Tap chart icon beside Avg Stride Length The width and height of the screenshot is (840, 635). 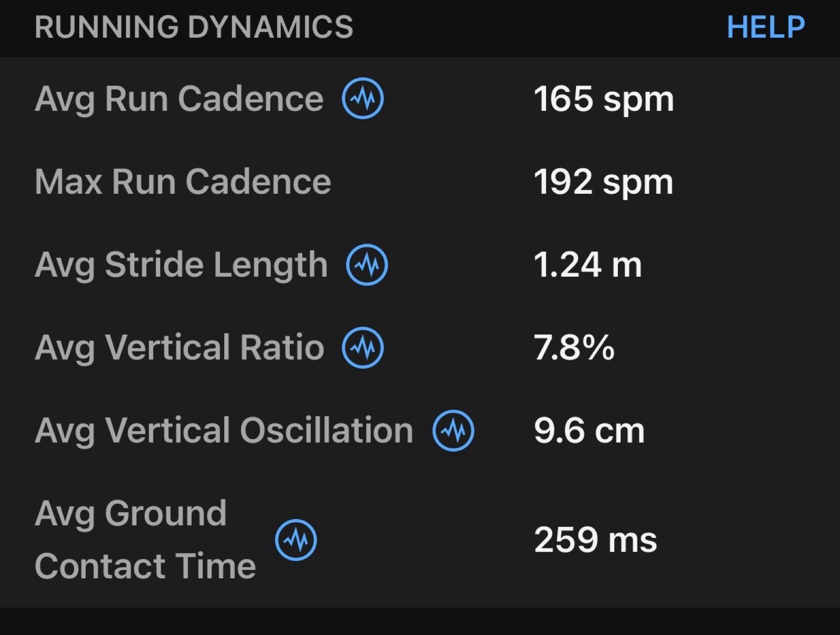pyautogui.click(x=367, y=264)
